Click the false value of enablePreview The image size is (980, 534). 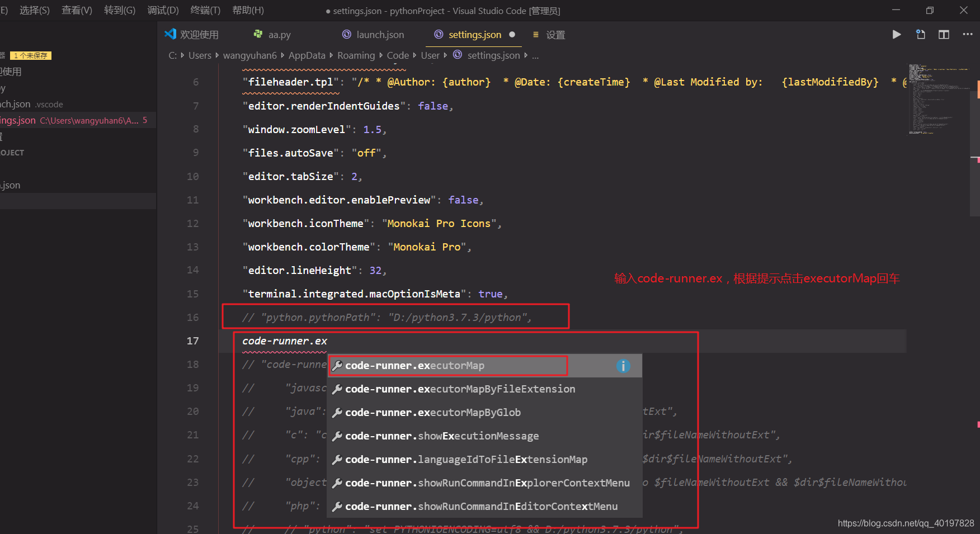pos(463,200)
